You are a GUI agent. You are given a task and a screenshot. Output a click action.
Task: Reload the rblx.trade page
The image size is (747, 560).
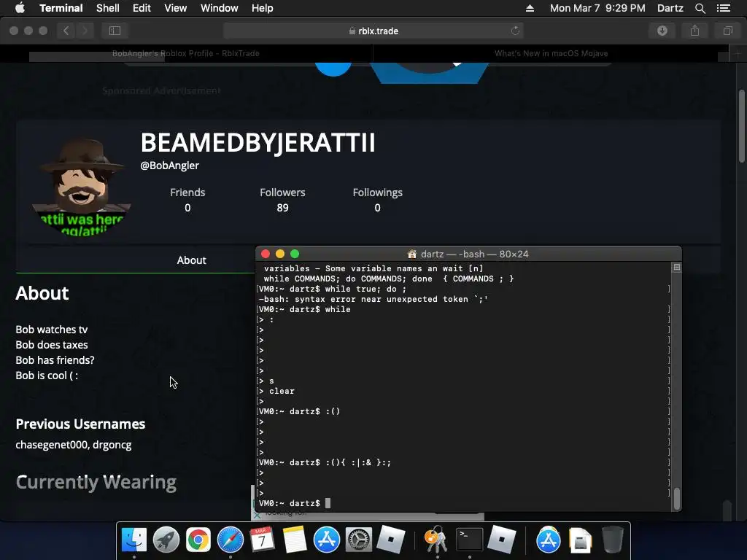[x=515, y=31]
